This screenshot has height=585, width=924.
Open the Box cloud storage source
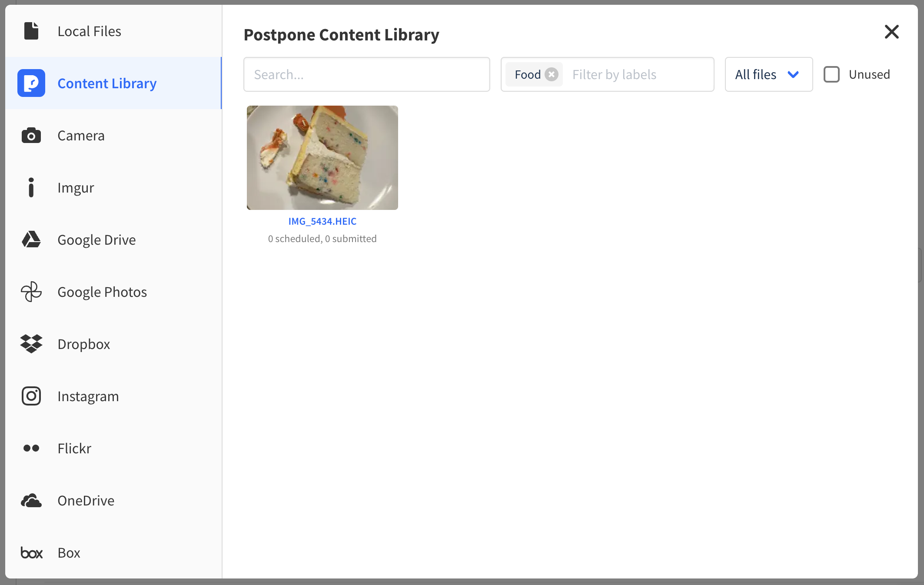[x=31, y=552]
